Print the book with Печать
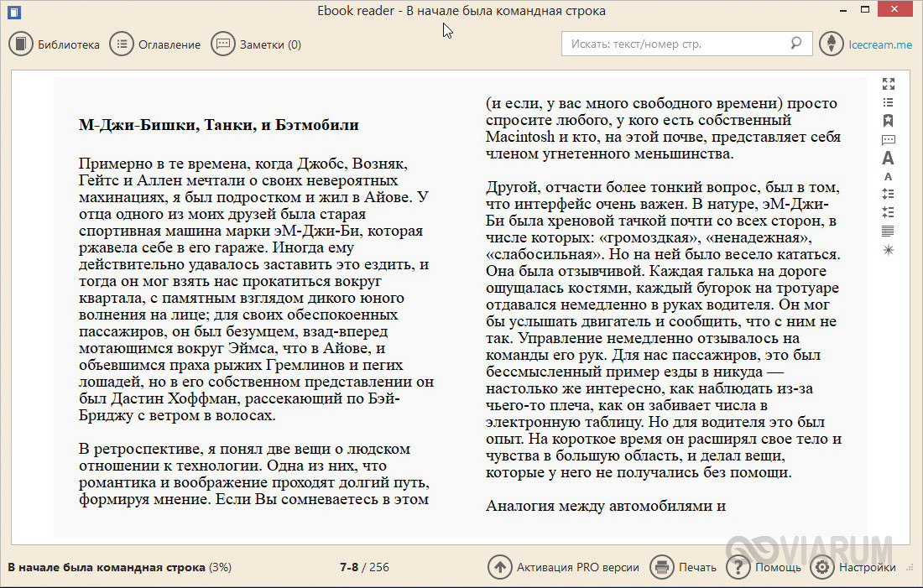Screen dimensions: 923x588 coord(684,567)
